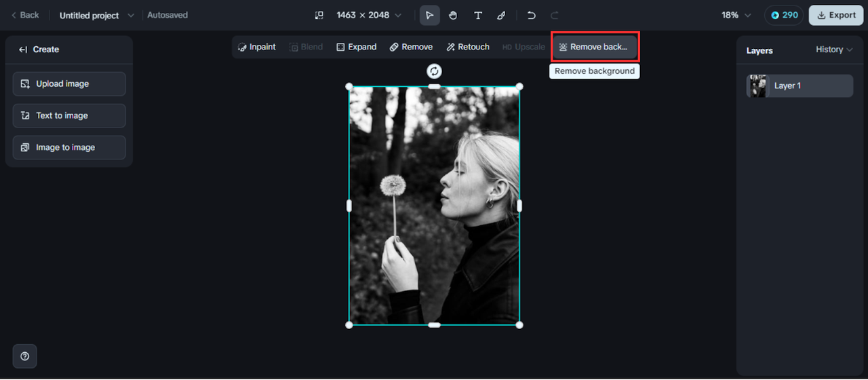This screenshot has height=380, width=868.
Task: Click HD Upscale
Action: 524,47
